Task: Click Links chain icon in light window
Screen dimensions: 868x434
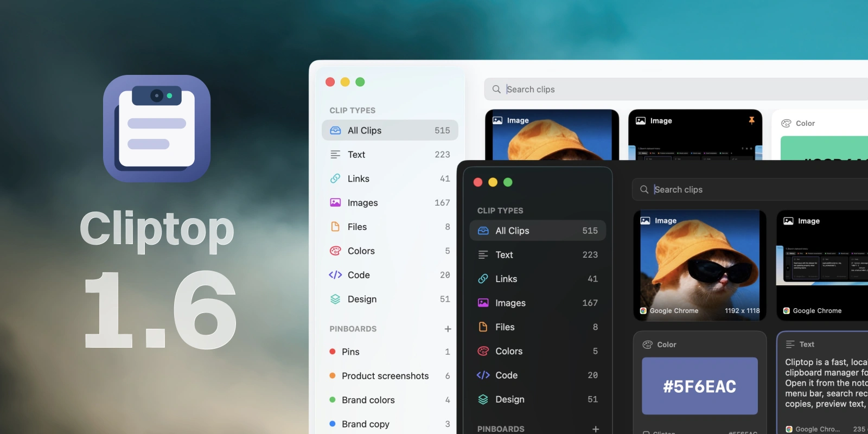Action: coord(335,178)
